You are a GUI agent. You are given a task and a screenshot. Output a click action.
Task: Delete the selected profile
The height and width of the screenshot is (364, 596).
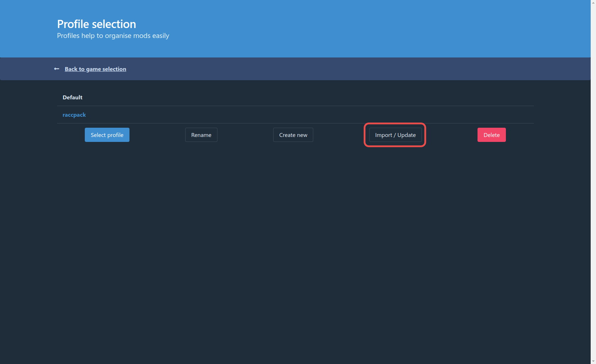coord(491,135)
